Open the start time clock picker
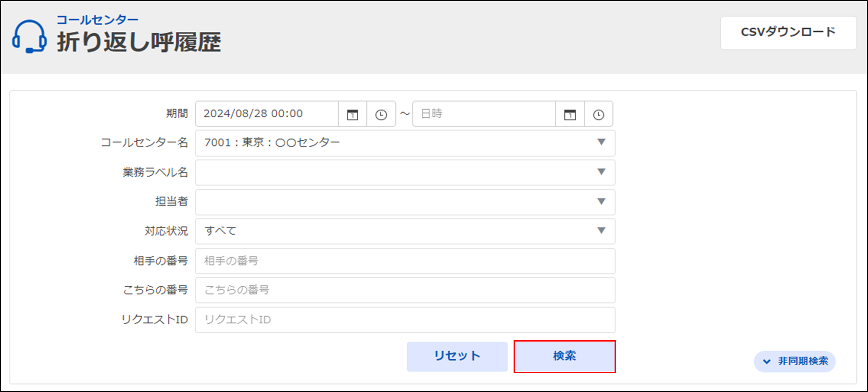Viewport: 868px width, 392px height. click(381, 114)
